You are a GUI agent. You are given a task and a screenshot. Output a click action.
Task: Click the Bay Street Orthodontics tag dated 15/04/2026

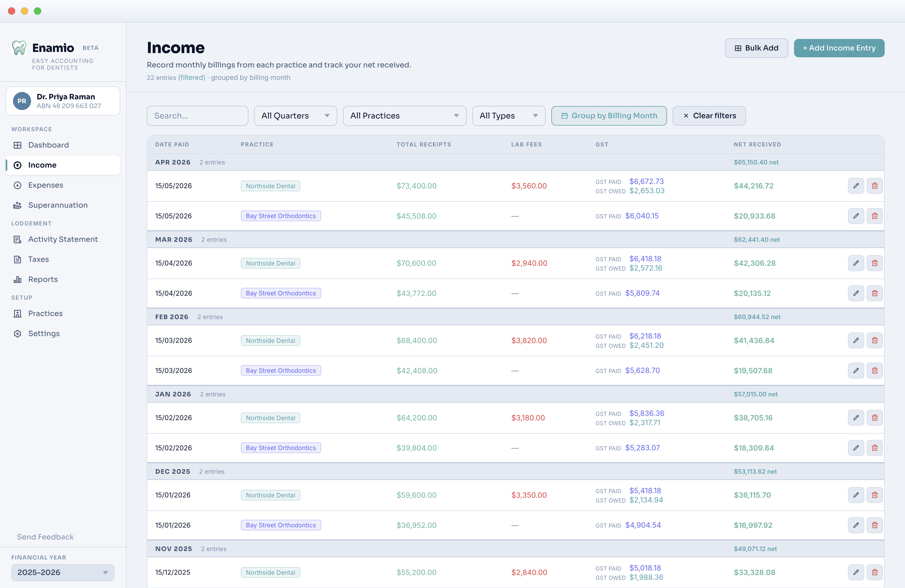pos(281,293)
